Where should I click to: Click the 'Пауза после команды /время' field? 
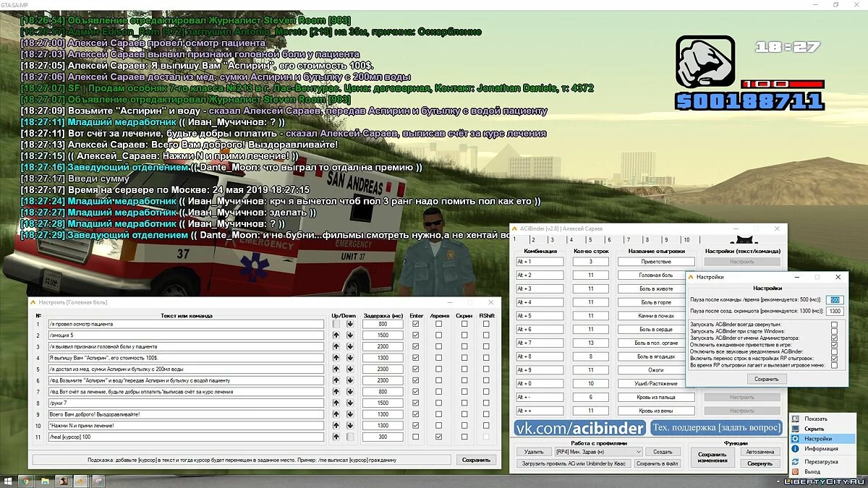coord(835,300)
